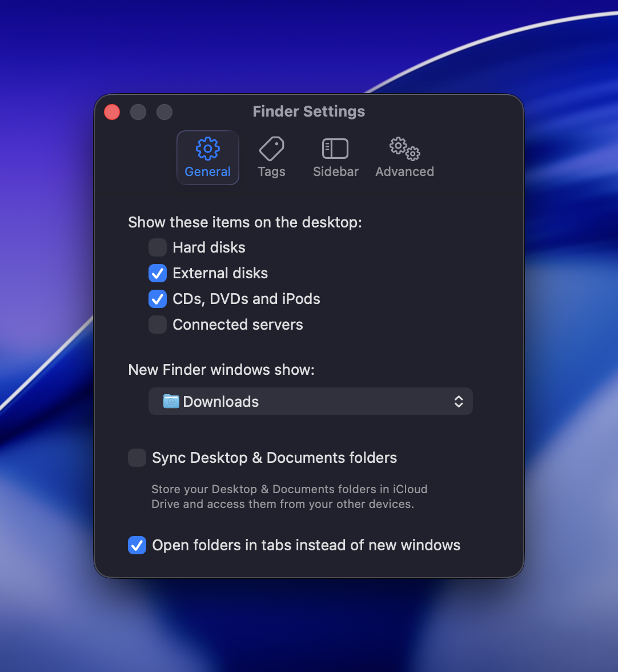Click the up-down chevron in the Downloads popup

pyautogui.click(x=459, y=402)
